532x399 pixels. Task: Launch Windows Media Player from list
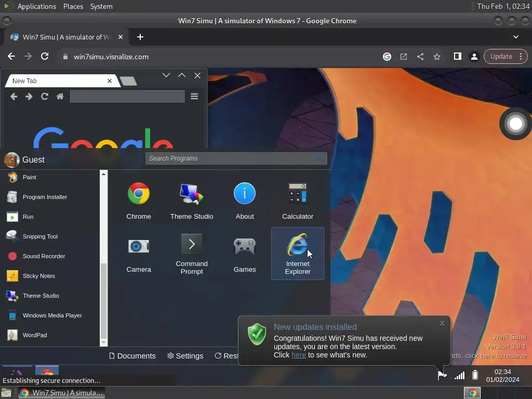(51, 315)
